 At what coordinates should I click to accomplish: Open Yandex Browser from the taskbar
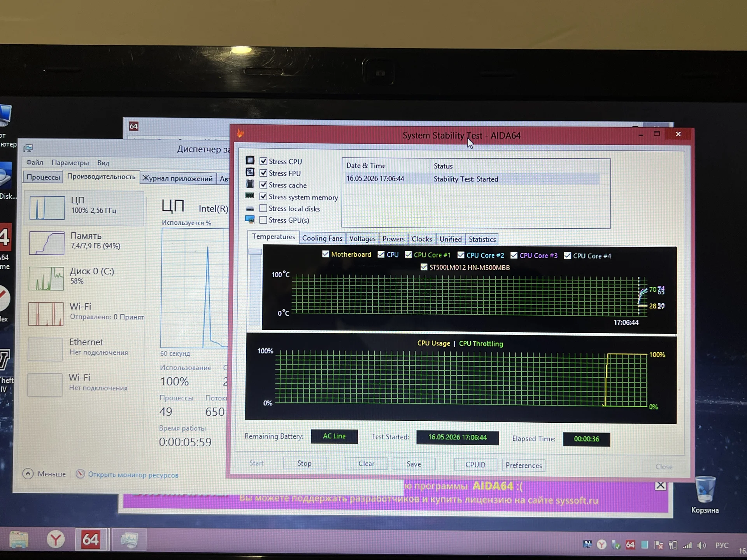[56, 540]
